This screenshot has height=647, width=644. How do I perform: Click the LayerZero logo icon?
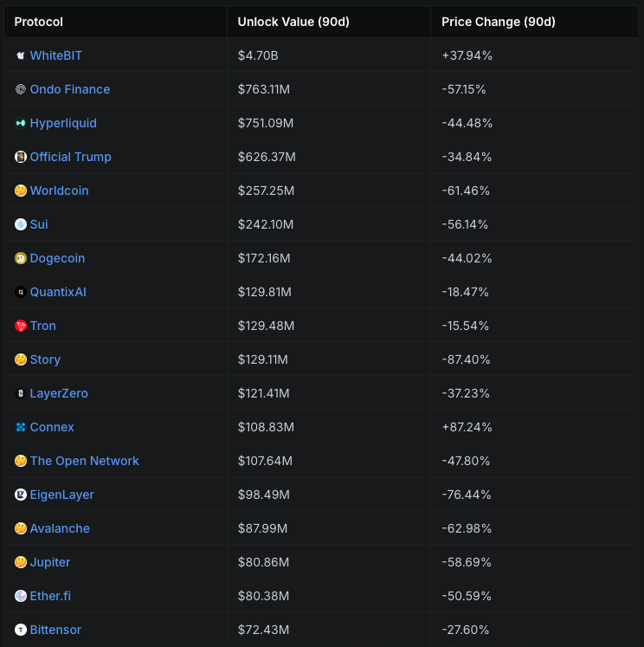[x=21, y=393]
